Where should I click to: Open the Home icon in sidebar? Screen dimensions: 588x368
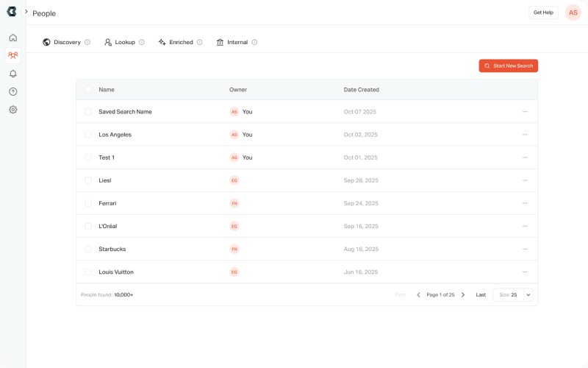tap(13, 38)
